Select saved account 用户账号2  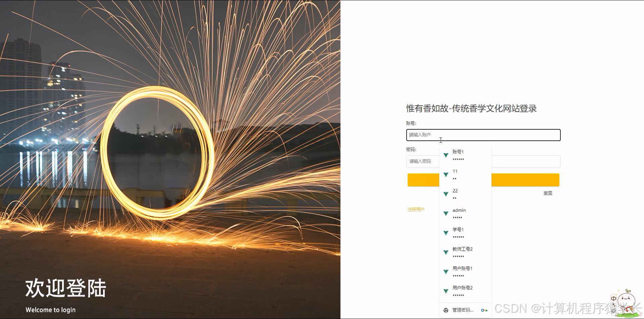465,291
